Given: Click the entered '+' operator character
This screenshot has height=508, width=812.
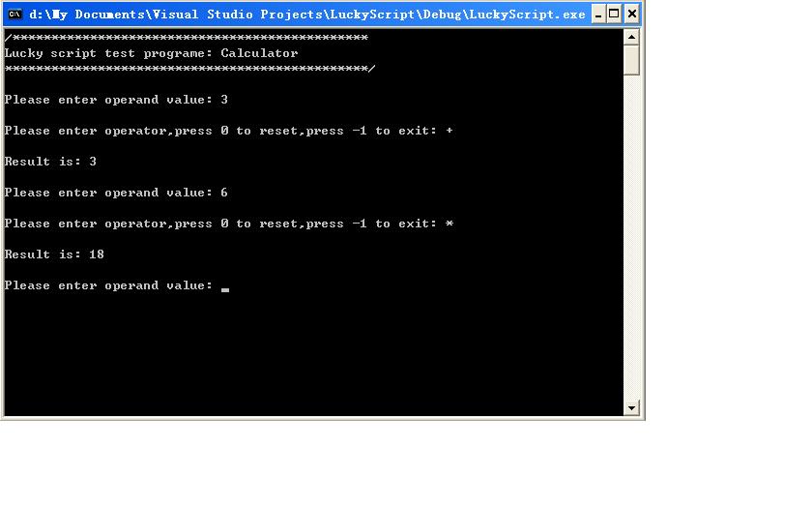Looking at the screenshot, I should click(x=449, y=131).
